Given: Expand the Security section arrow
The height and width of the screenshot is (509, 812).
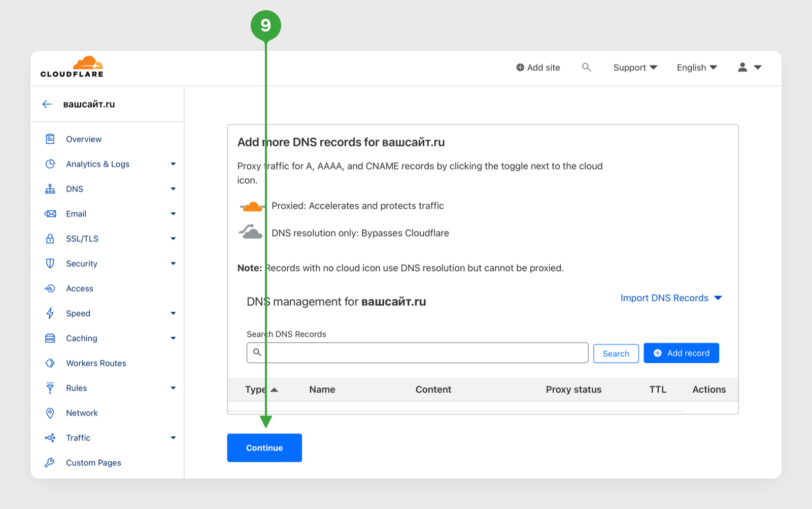Looking at the screenshot, I should [x=173, y=264].
